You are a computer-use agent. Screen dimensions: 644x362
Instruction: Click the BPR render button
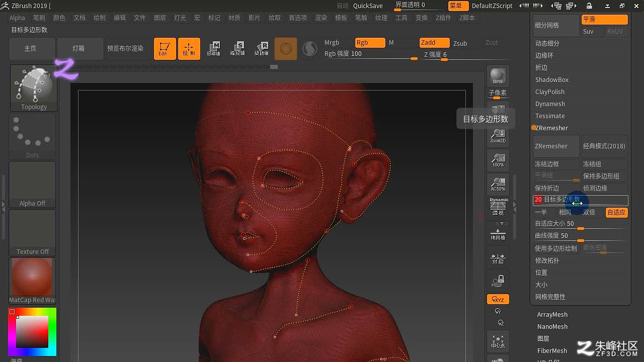(498, 76)
